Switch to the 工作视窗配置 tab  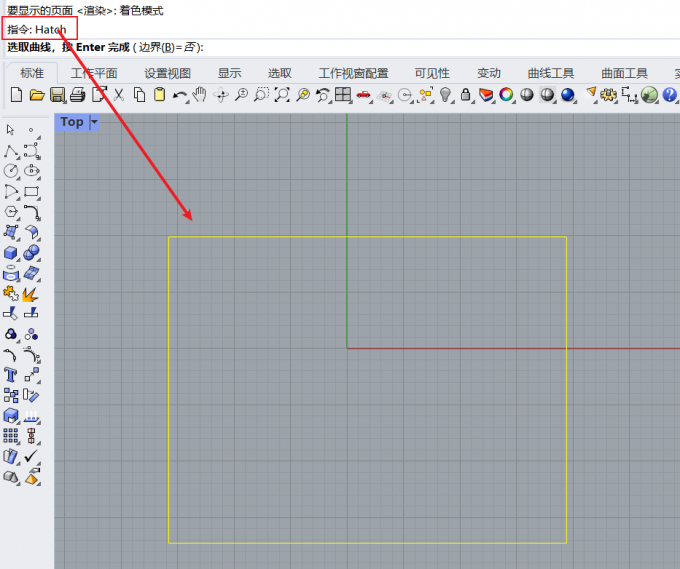(353, 73)
